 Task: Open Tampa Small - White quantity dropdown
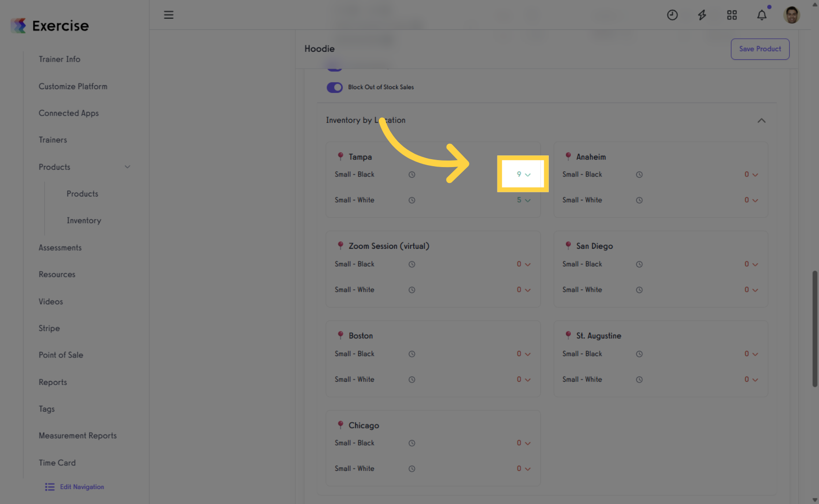click(x=524, y=200)
